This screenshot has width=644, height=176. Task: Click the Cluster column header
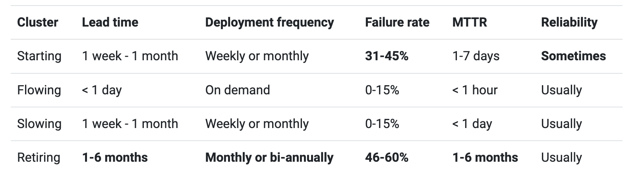click(x=38, y=22)
